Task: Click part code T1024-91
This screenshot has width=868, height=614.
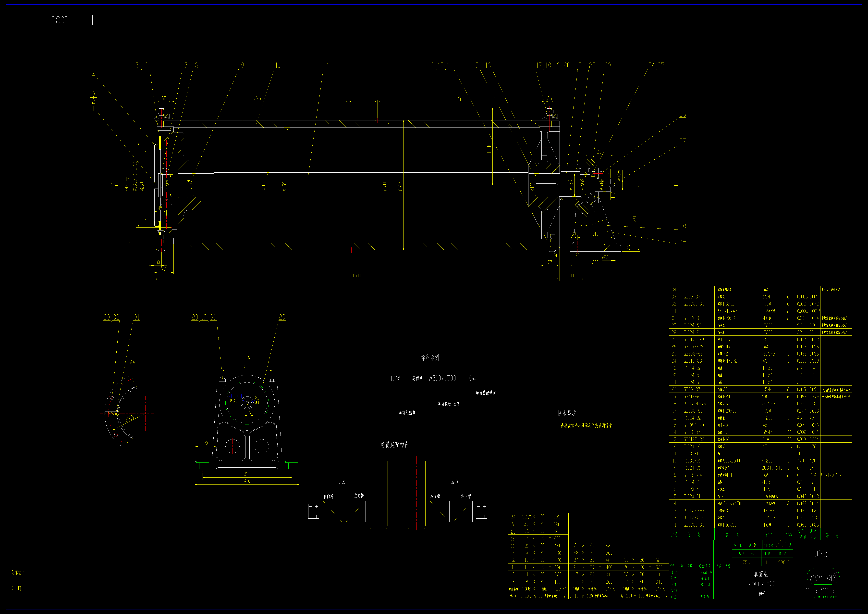Action: 692,482
